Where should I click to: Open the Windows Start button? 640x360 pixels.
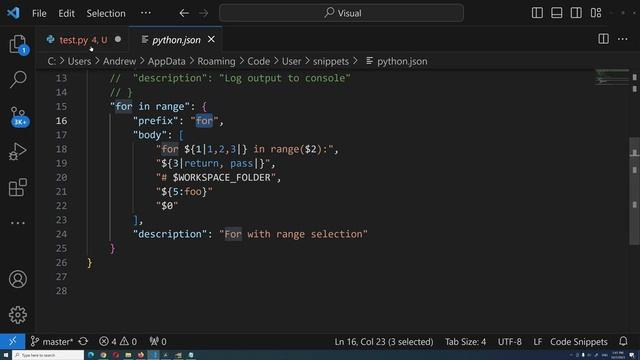click(6, 355)
